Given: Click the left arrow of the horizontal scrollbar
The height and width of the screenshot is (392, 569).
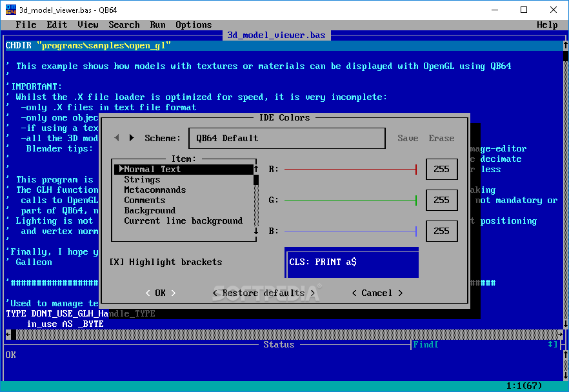Looking at the screenshot, I should click(x=8, y=335).
